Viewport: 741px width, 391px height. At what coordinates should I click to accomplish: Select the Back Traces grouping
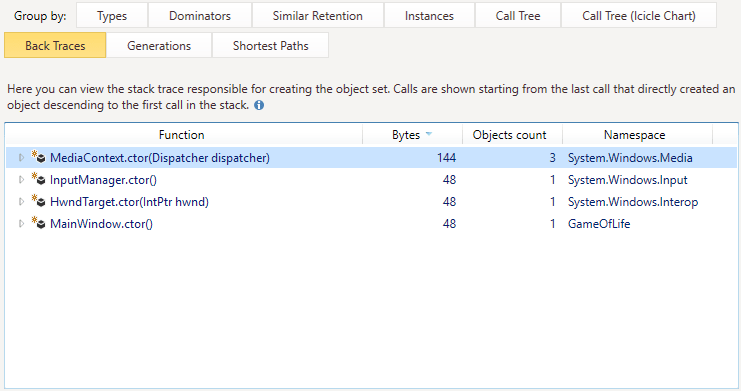(55, 45)
